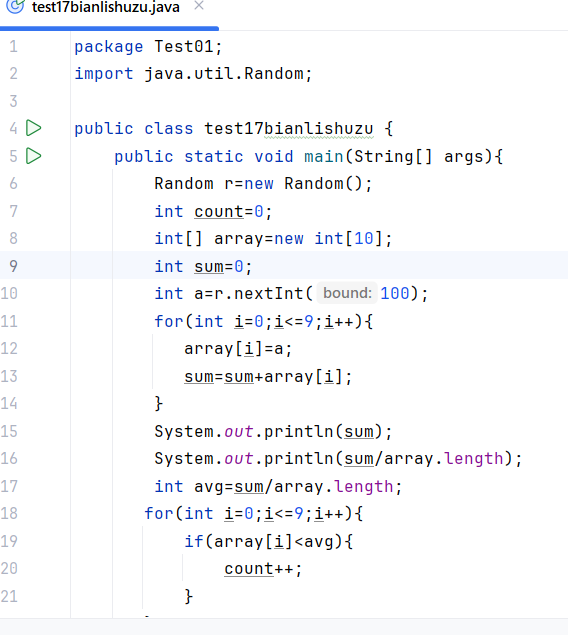Click 'main' method name on line 5
Viewport: 568px width, 635px height.
[323, 156]
